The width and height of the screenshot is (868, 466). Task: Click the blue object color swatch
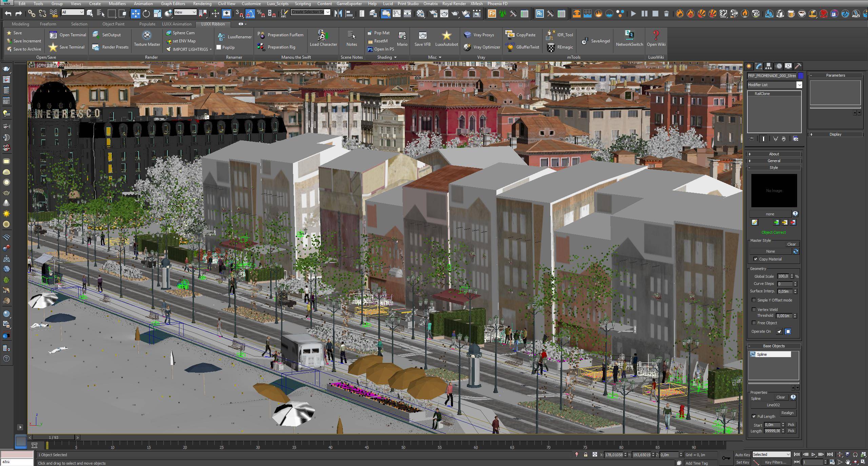(x=801, y=76)
